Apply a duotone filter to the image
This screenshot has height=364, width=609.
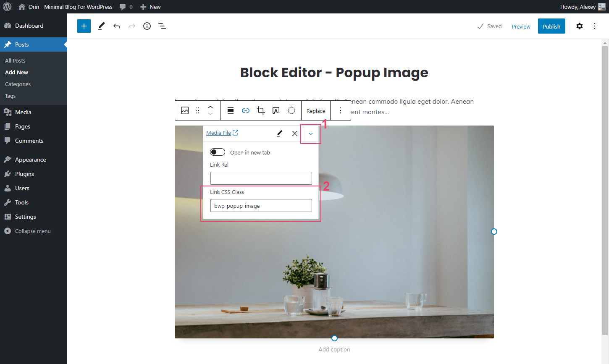click(291, 110)
